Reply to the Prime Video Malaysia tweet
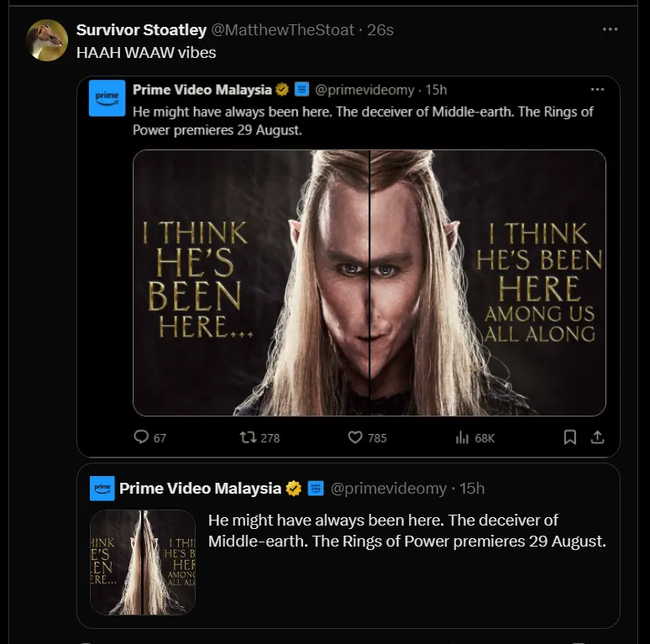This screenshot has width=650, height=644. coord(142,437)
